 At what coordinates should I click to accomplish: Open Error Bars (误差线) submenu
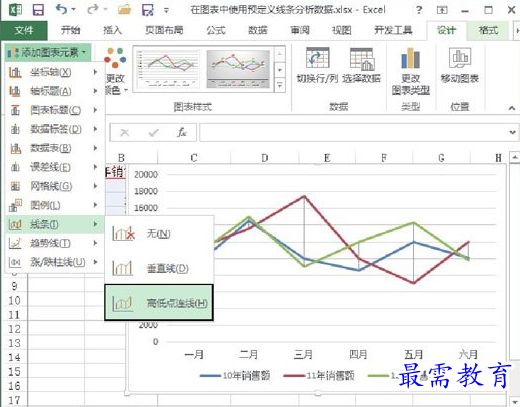54,167
